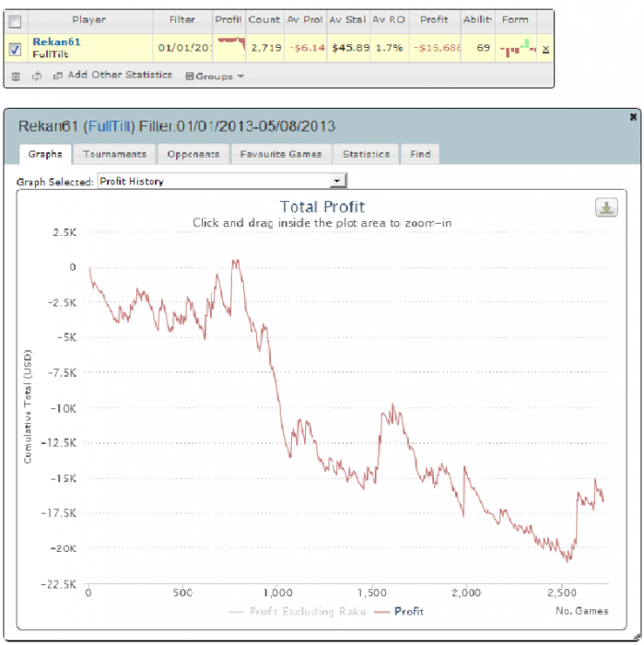Viewport: 644px width, 645px height.
Task: Click the Add Other Statistics icon
Action: (x=58, y=76)
